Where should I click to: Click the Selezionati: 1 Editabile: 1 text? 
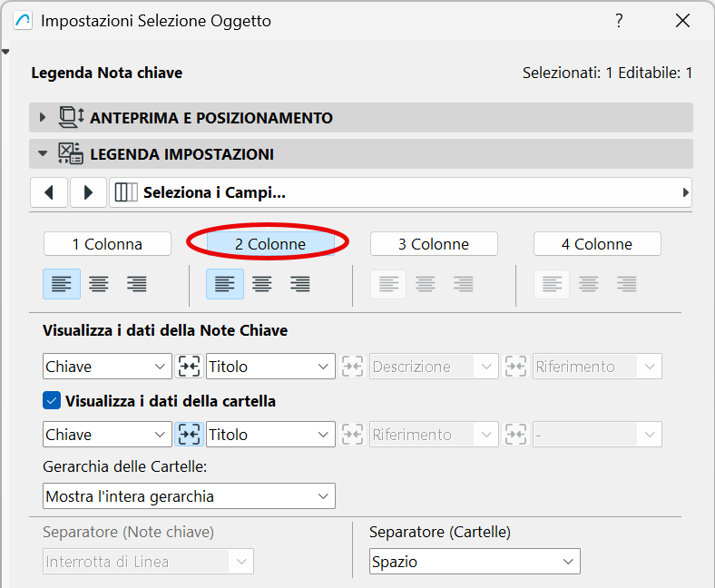607,73
